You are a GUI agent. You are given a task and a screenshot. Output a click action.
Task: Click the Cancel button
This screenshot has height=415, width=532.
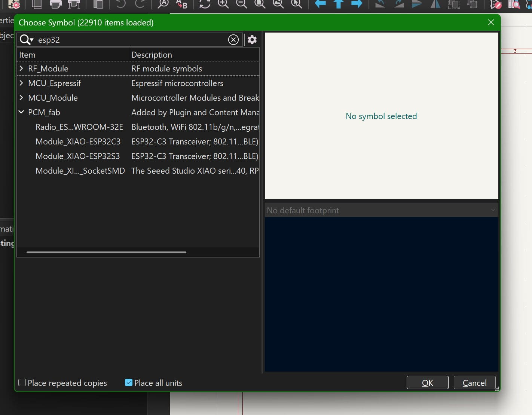pyautogui.click(x=474, y=382)
